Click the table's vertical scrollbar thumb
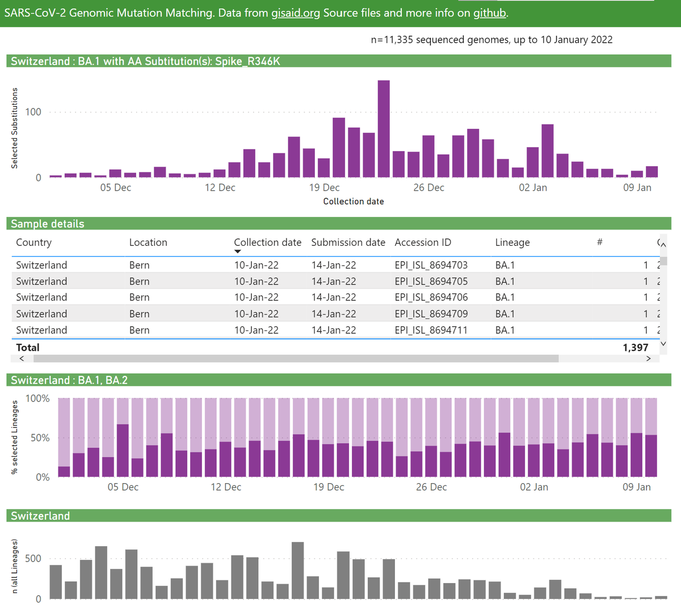681x616 pixels. tap(663, 261)
